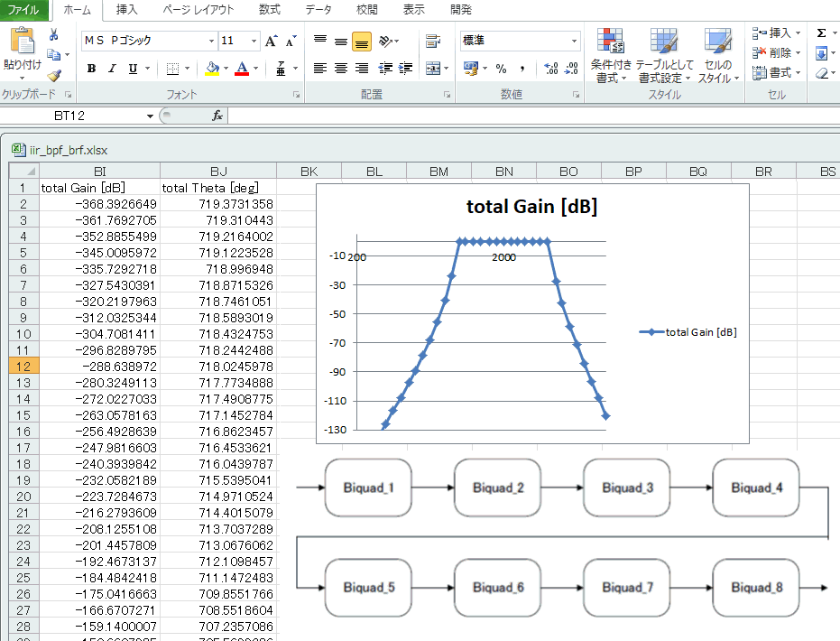
Task: Open the ファイル File tab
Action: (23, 10)
